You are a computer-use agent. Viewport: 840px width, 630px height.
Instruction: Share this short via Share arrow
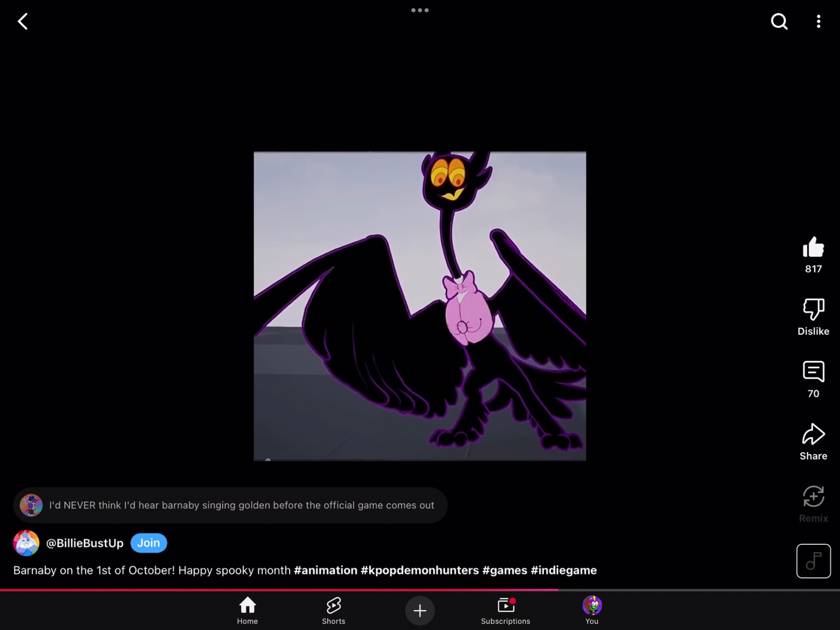point(813,434)
